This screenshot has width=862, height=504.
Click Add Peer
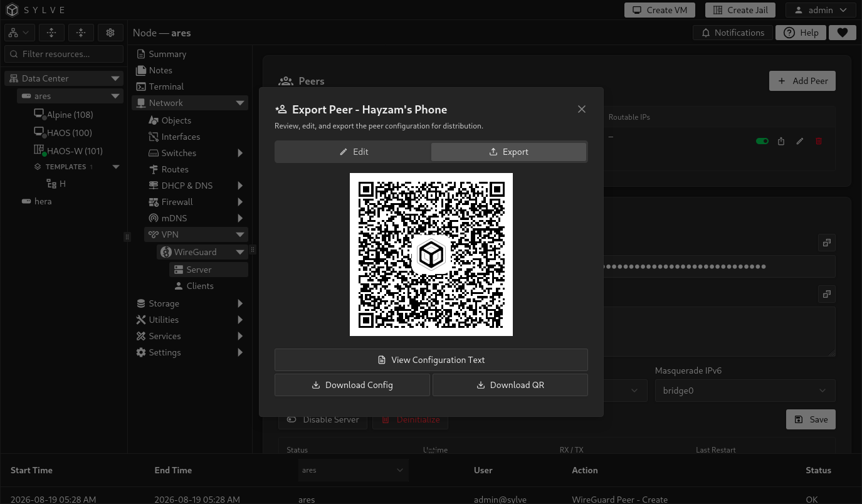(802, 81)
